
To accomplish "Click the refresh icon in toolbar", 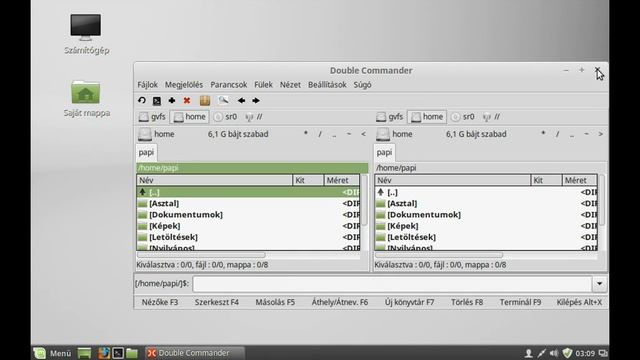I will (142, 100).
